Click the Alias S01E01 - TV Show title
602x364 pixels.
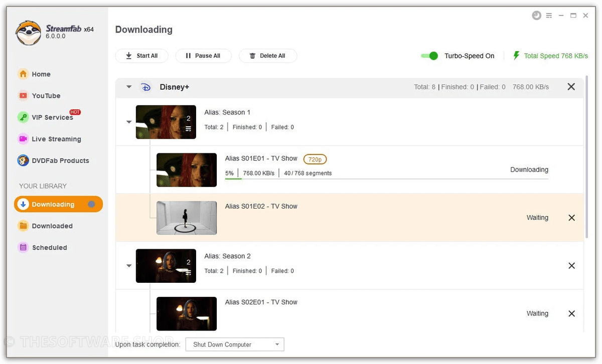[261, 158]
